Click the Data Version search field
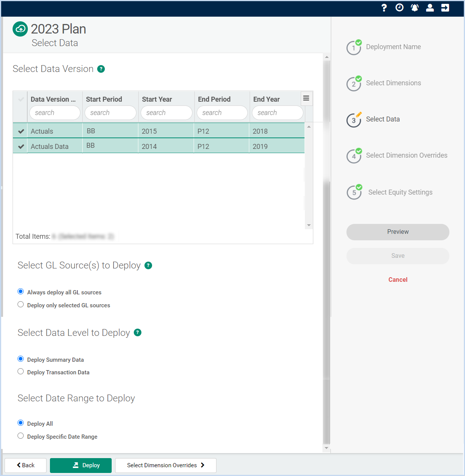The height and width of the screenshot is (476, 465). click(x=55, y=113)
